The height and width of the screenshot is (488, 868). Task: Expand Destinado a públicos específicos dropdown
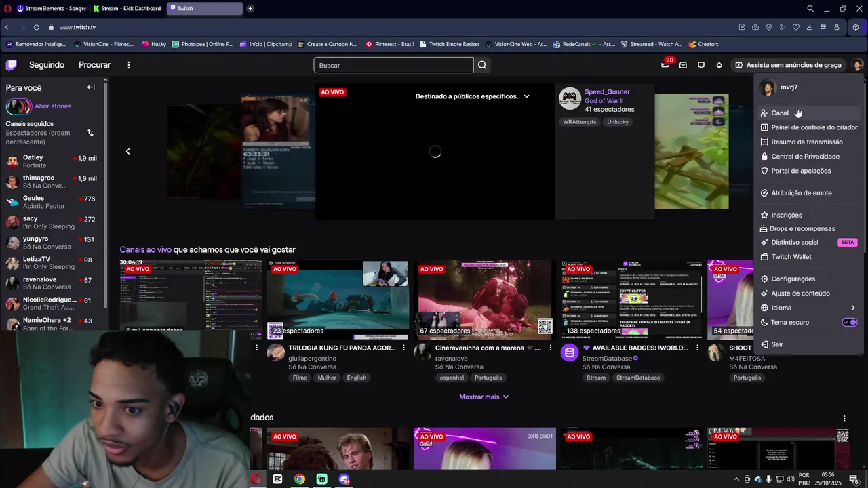coord(526,96)
